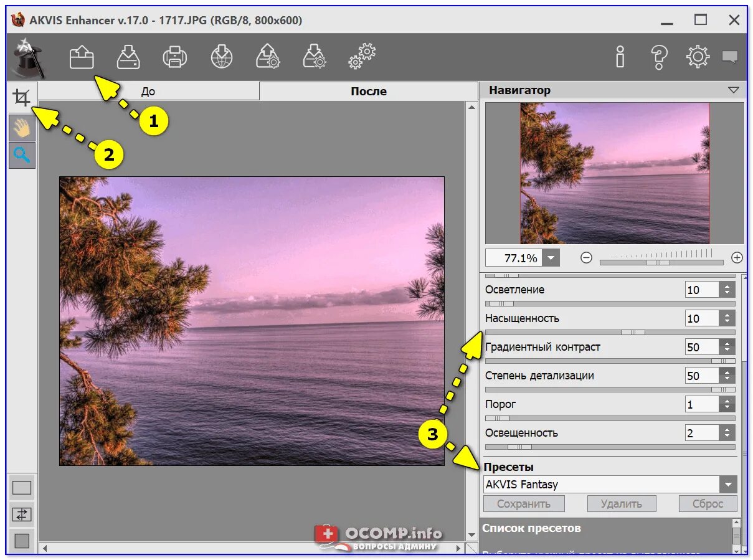This screenshot has height=560, width=753.
Task: Maximize the AKVIS Enhancer window
Action: 701,20
